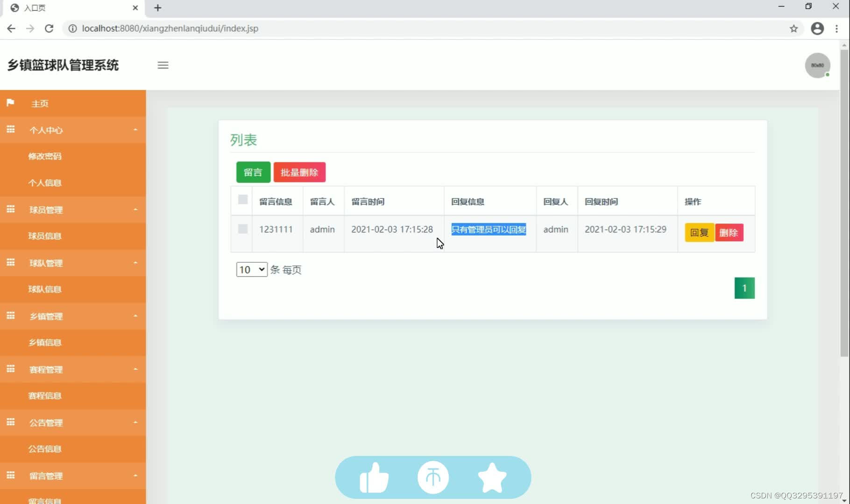Collapse the 赛程管理 menu section
This screenshot has height=504, width=850.
click(x=135, y=369)
